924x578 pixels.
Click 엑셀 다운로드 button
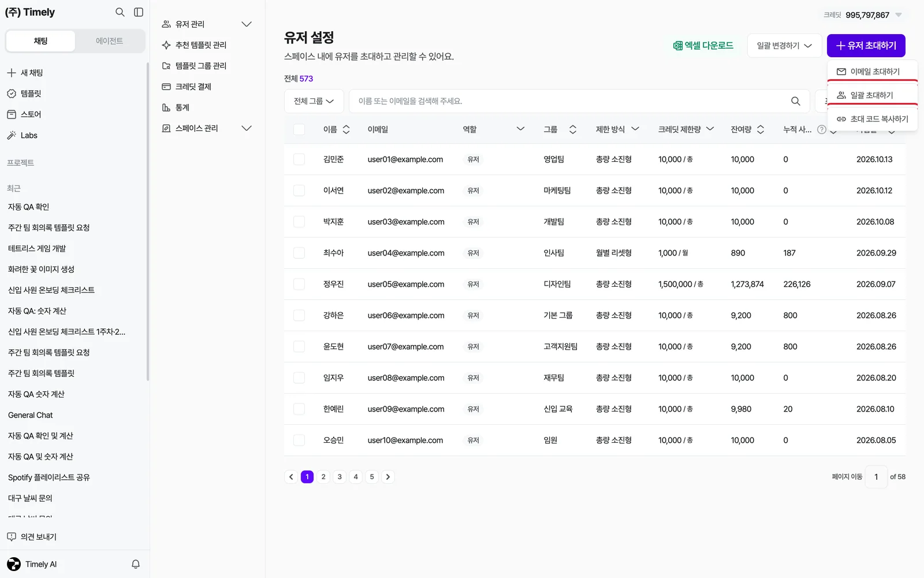coord(703,46)
